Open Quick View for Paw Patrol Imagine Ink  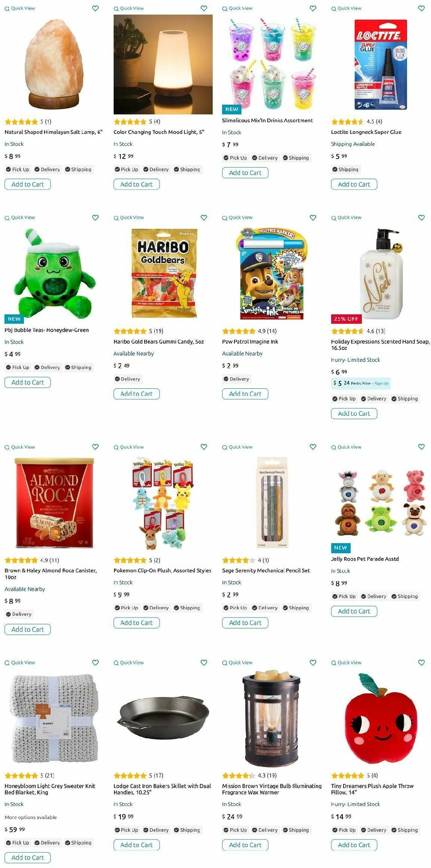pyautogui.click(x=237, y=218)
